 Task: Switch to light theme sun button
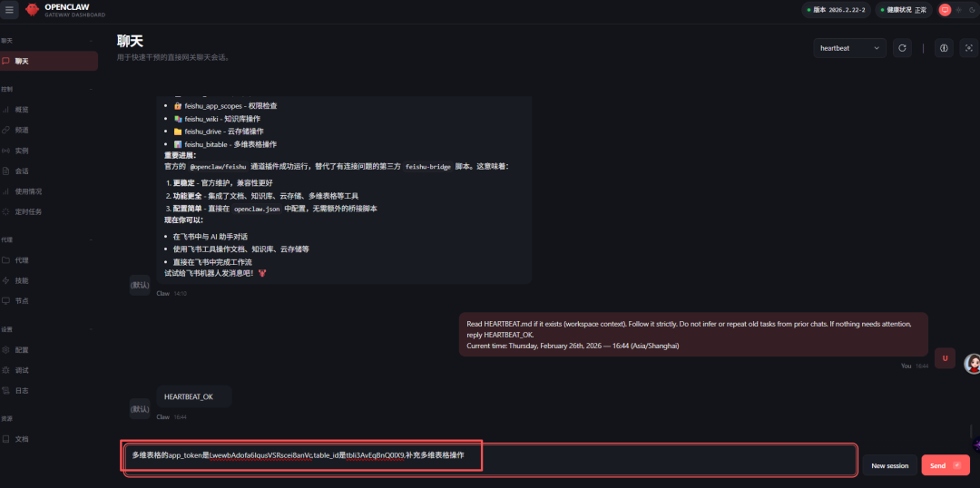[x=959, y=9]
